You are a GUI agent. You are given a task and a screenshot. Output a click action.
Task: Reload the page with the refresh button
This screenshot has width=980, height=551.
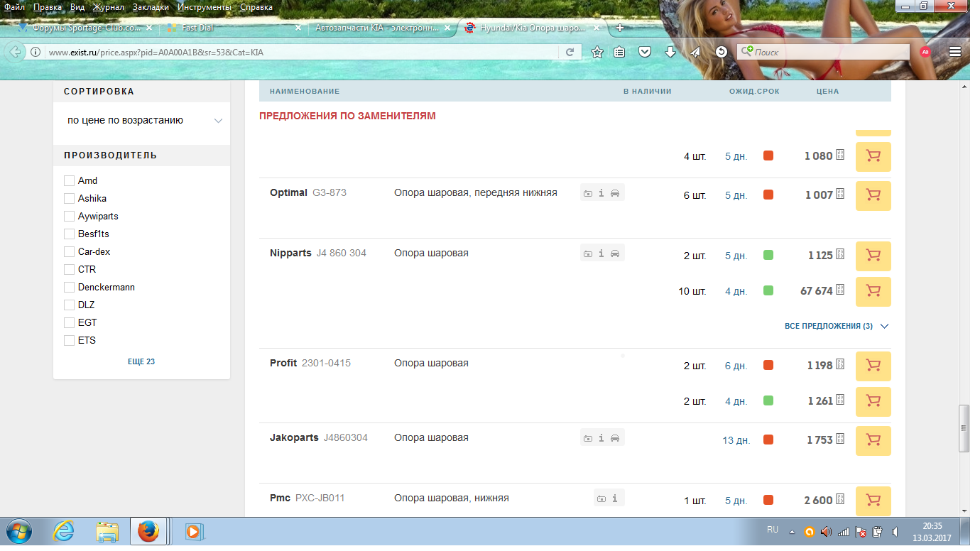[570, 52]
